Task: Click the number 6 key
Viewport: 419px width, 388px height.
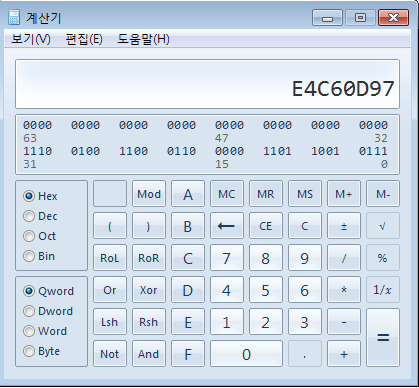Action: pos(305,290)
